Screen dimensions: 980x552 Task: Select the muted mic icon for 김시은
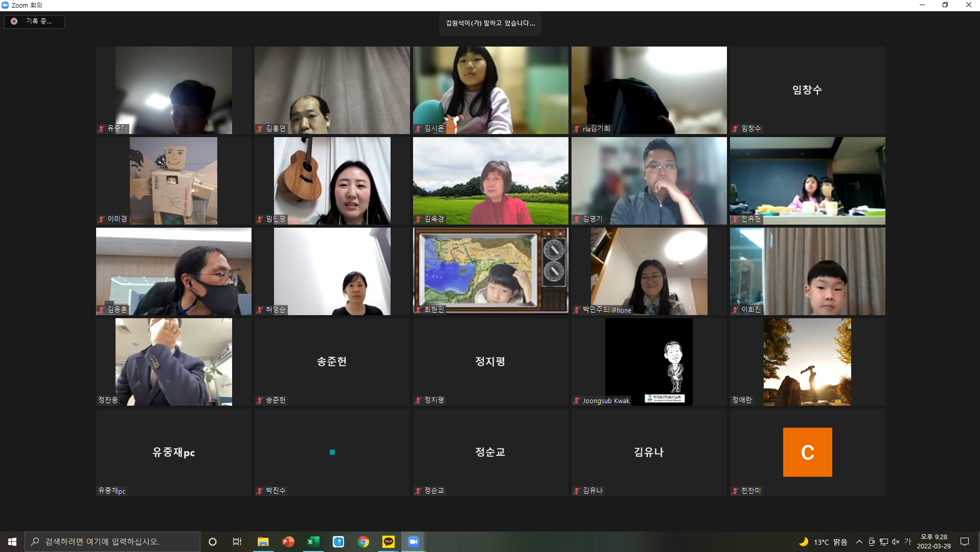[x=418, y=128]
